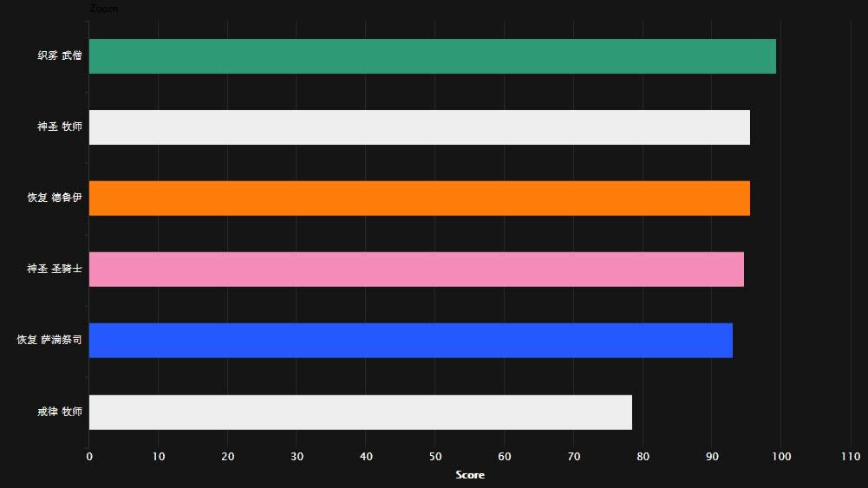The height and width of the screenshot is (488, 868).
Task: Select the white bar for 戒律 牧师
Action: click(360, 412)
